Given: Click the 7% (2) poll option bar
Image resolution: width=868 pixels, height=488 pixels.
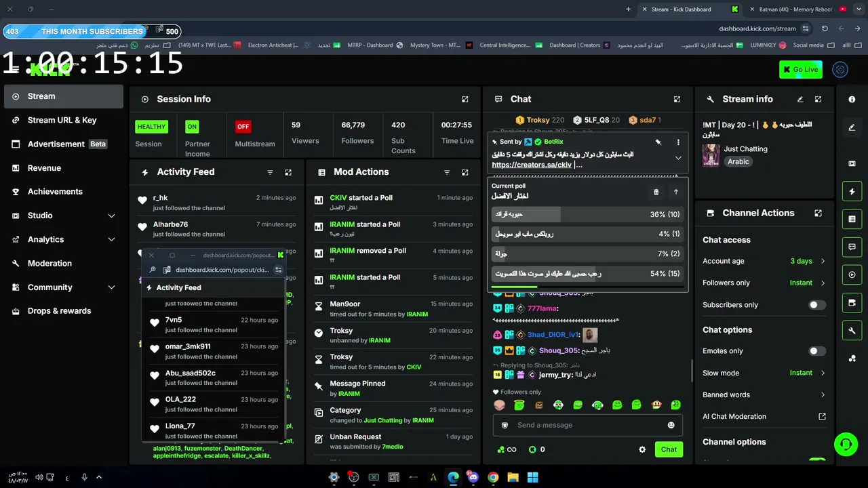Looking at the screenshot, I should (587, 253).
